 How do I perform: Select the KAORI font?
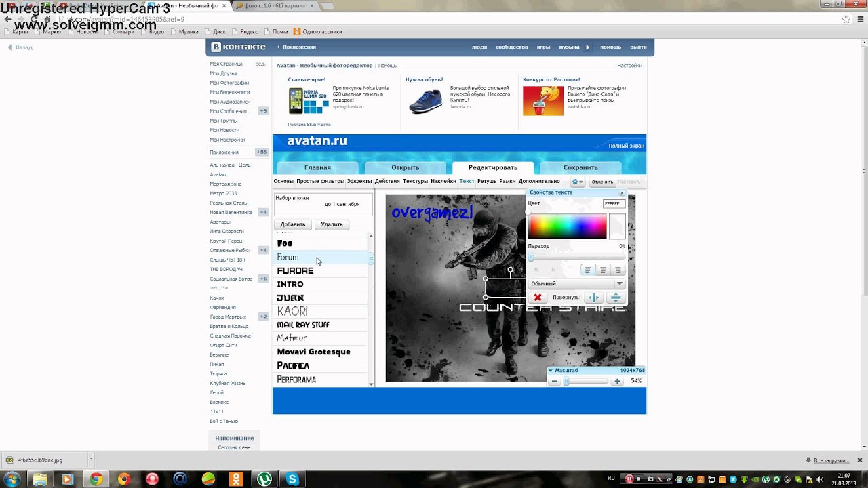click(321, 311)
